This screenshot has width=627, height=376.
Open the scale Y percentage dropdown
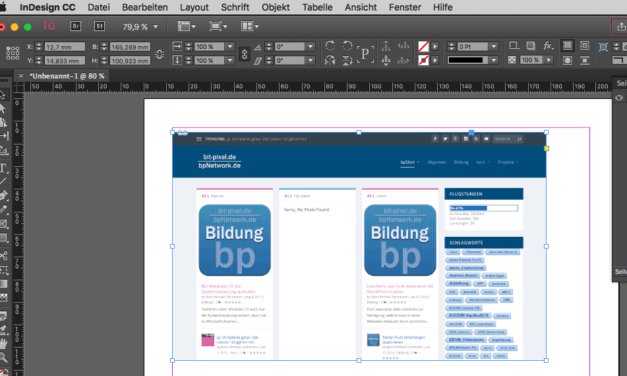click(230, 60)
